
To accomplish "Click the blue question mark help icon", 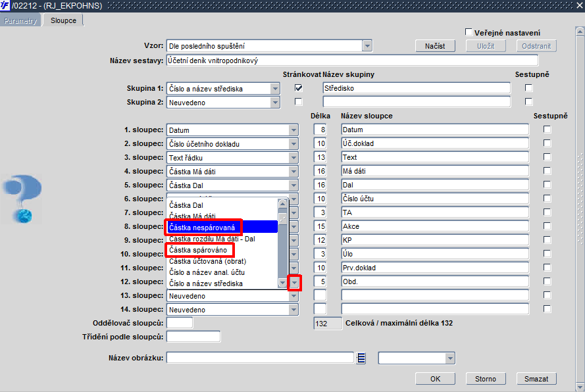I will 22,199.
